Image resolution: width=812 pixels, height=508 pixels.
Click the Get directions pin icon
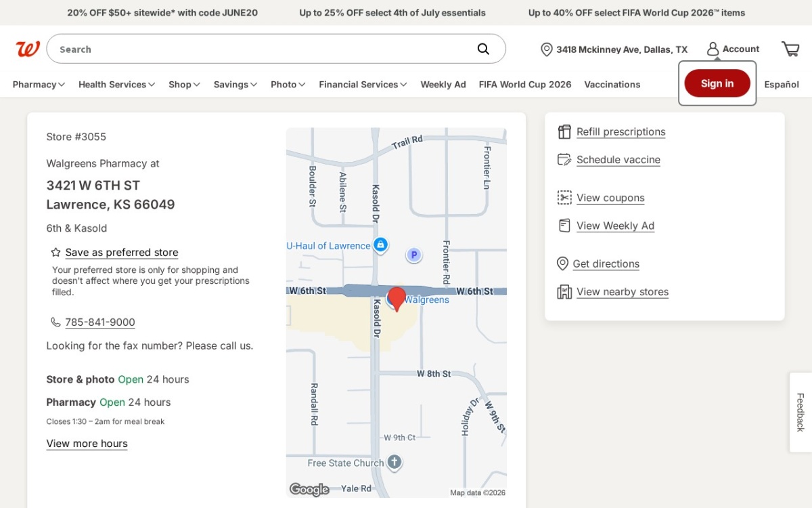pos(562,263)
